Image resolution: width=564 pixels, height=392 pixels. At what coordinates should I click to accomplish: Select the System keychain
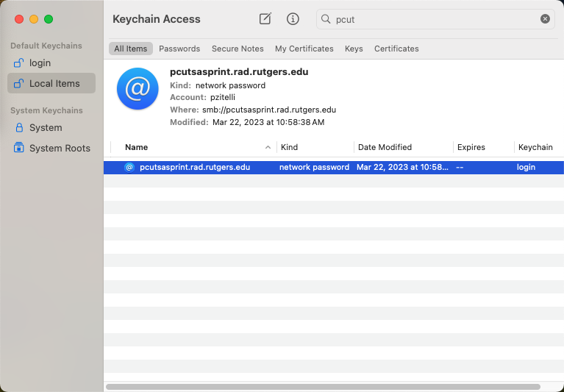pos(51,128)
